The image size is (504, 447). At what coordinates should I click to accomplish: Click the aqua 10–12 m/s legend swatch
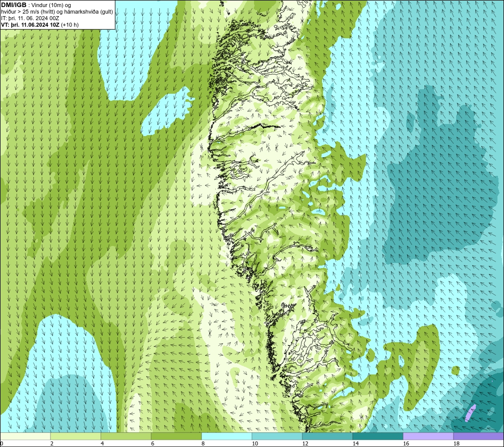click(277, 436)
